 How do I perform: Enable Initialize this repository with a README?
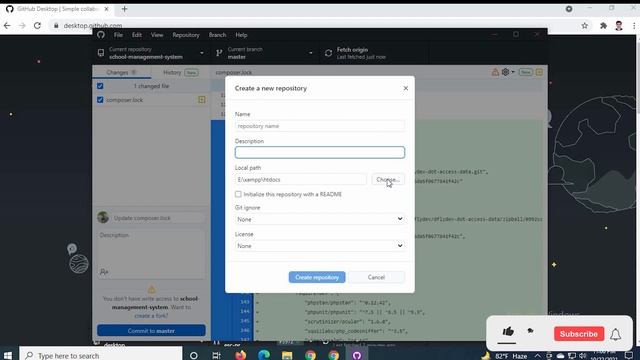pyautogui.click(x=238, y=194)
